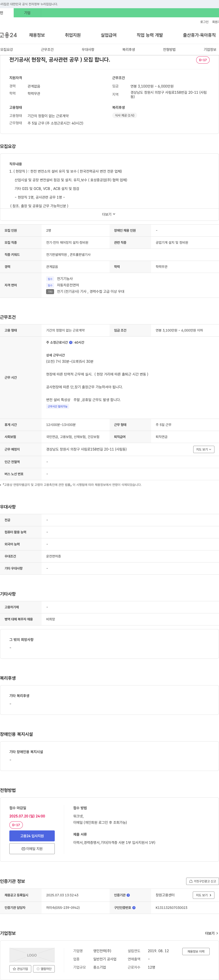Viewport: 219px width, 980px height.
Task: Click company name 영인전력(주)
Action: pyautogui.click(x=102, y=951)
